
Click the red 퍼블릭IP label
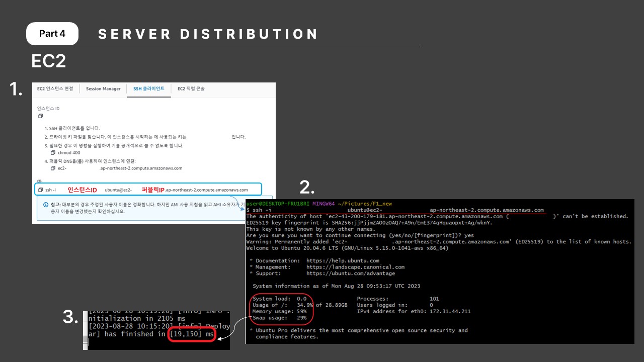pos(153,190)
